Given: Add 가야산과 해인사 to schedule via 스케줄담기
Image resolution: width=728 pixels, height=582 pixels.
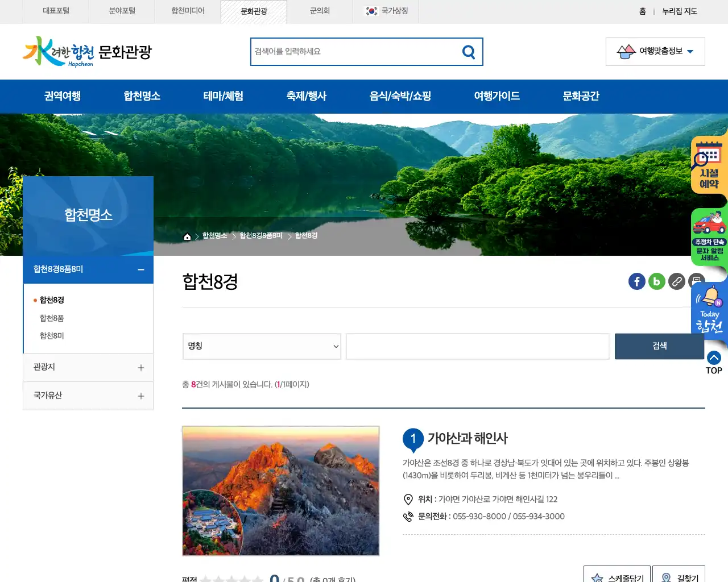Looking at the screenshot, I should (617, 575).
